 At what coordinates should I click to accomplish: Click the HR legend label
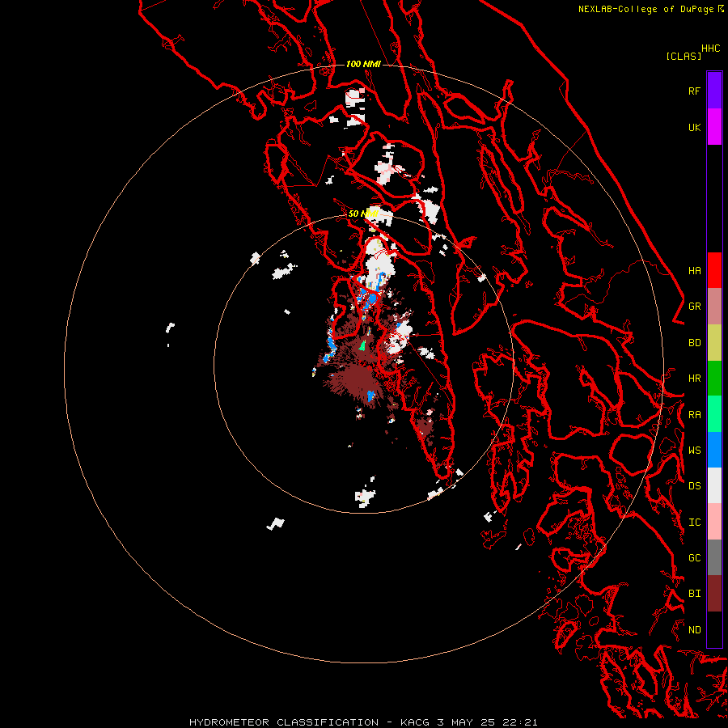tap(694, 379)
